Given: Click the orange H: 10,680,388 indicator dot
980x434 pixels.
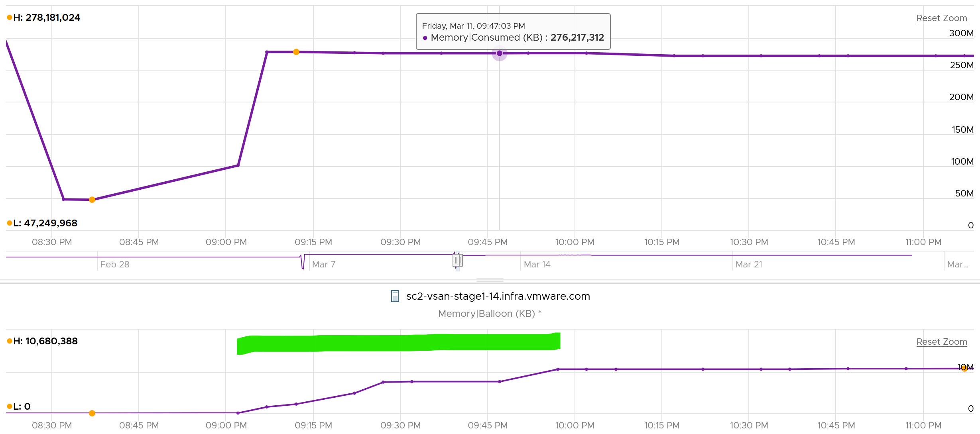Looking at the screenshot, I should [x=9, y=341].
